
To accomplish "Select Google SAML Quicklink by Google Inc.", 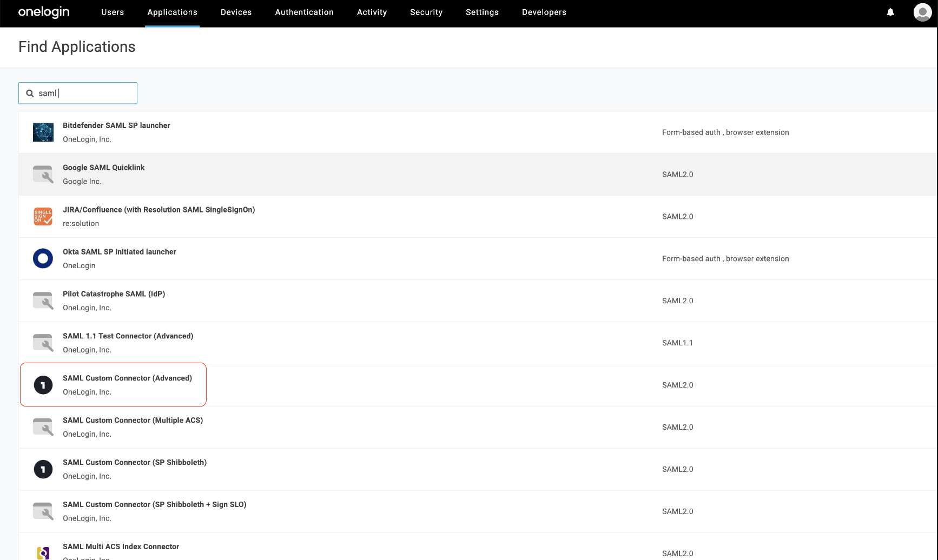I will pyautogui.click(x=103, y=168).
